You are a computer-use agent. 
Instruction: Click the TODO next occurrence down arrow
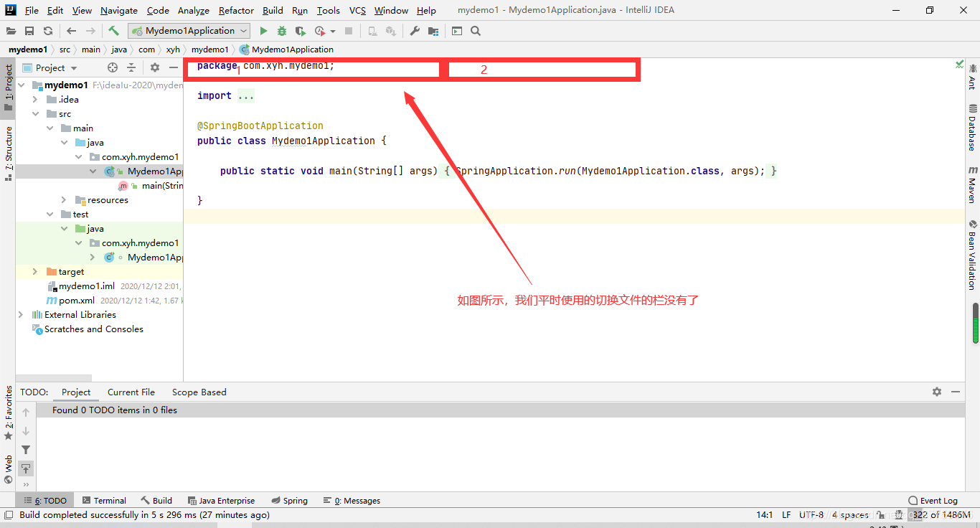click(26, 431)
